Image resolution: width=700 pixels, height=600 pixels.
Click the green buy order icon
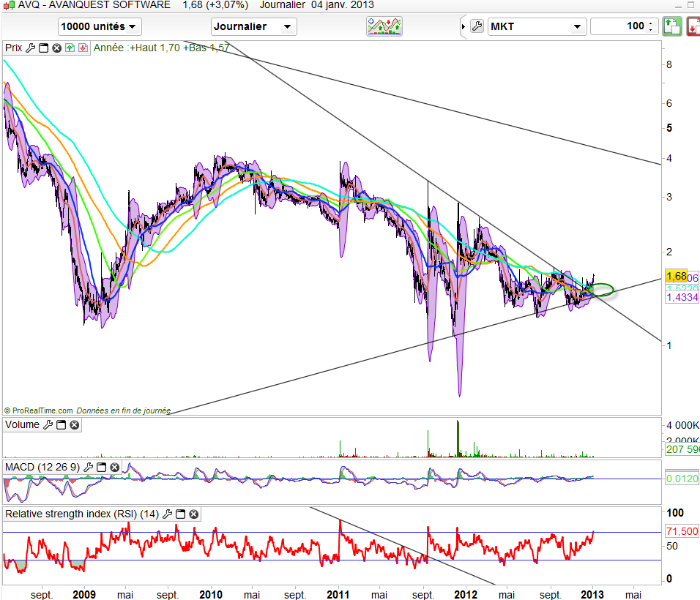(671, 27)
